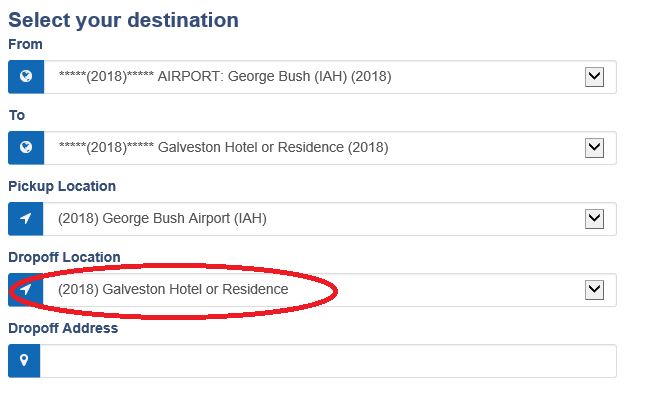This screenshot has height=398, width=658.
Task: Click the Pickup Location label
Action: coord(62,186)
